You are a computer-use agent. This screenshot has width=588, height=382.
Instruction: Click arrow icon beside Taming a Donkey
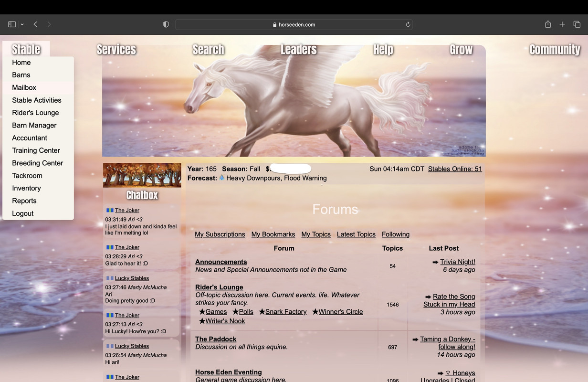pyautogui.click(x=415, y=340)
